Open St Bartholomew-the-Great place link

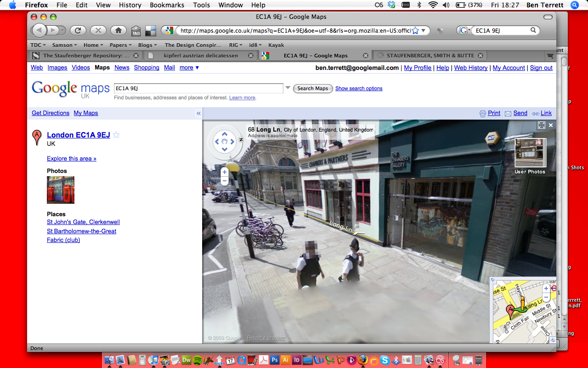[81, 231]
